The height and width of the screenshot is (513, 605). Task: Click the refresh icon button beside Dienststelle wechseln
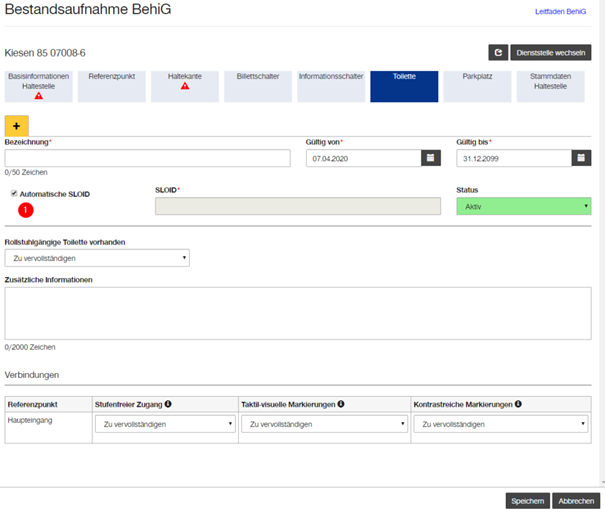[498, 52]
